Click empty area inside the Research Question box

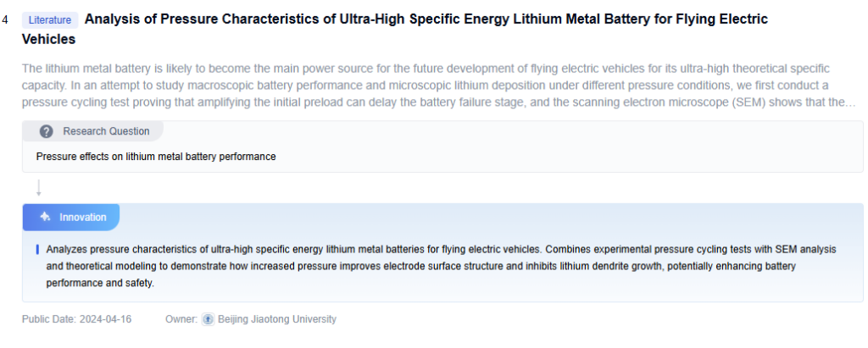(x=593, y=157)
